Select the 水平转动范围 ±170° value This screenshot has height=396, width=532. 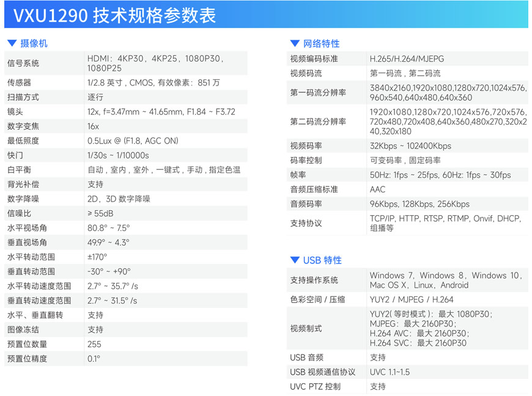pos(97,257)
